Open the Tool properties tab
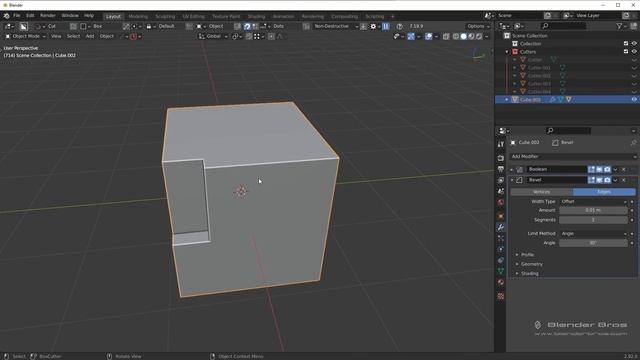Viewport: 640px width, 360px height. coord(501,144)
